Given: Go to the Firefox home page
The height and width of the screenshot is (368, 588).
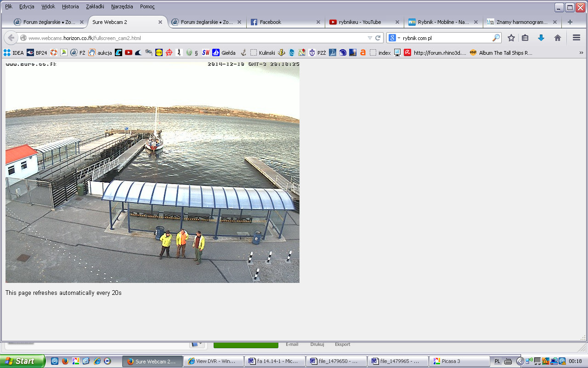Looking at the screenshot, I should tap(558, 38).
